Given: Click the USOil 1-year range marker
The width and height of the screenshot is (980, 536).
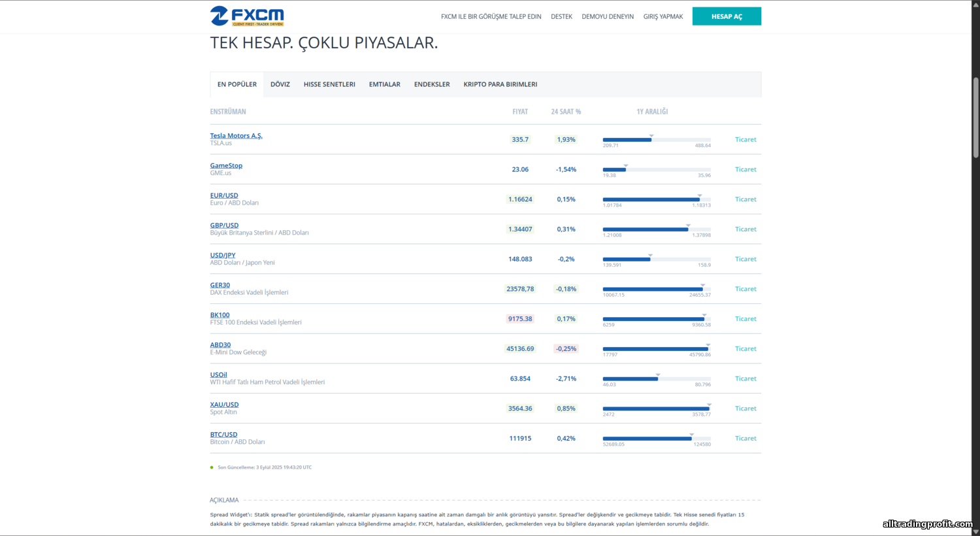Looking at the screenshot, I should tap(658, 375).
